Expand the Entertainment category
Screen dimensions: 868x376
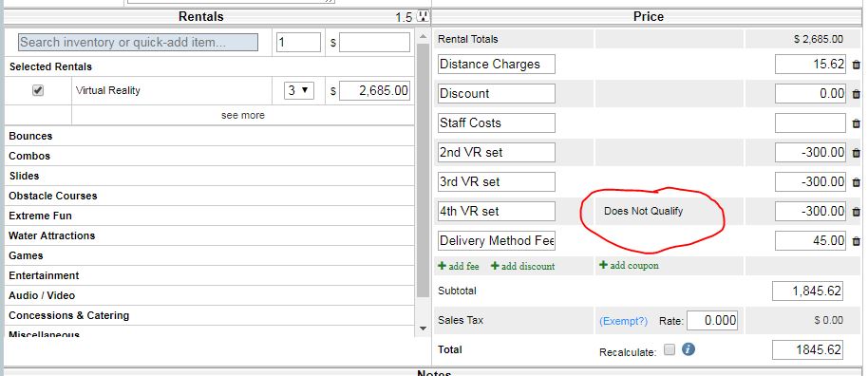tap(209, 275)
